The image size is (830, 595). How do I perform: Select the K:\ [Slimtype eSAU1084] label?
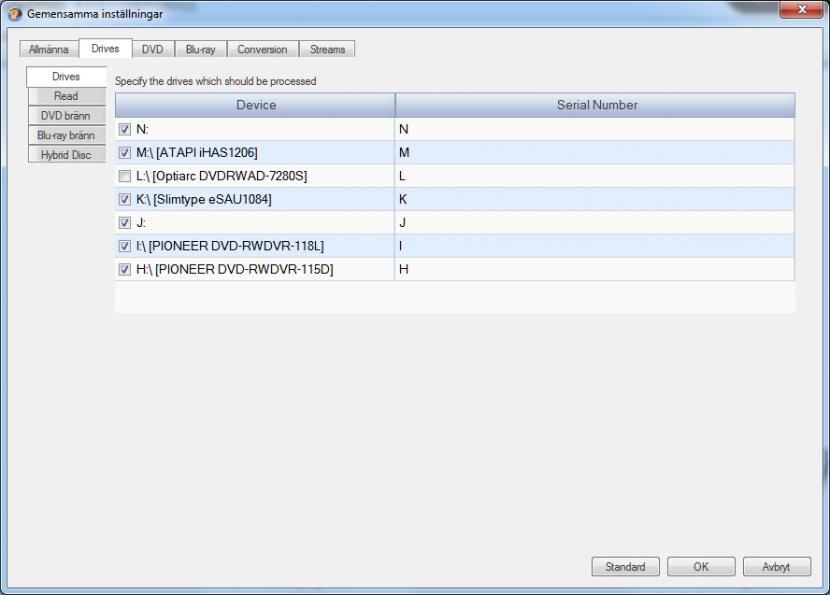pyautogui.click(x=204, y=199)
